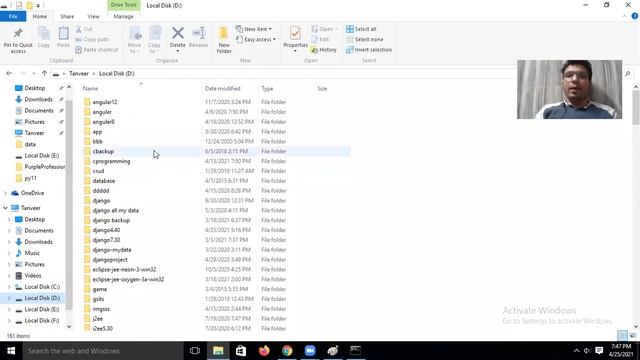
Task: Open the Properties checkmark icon
Action: [295, 33]
